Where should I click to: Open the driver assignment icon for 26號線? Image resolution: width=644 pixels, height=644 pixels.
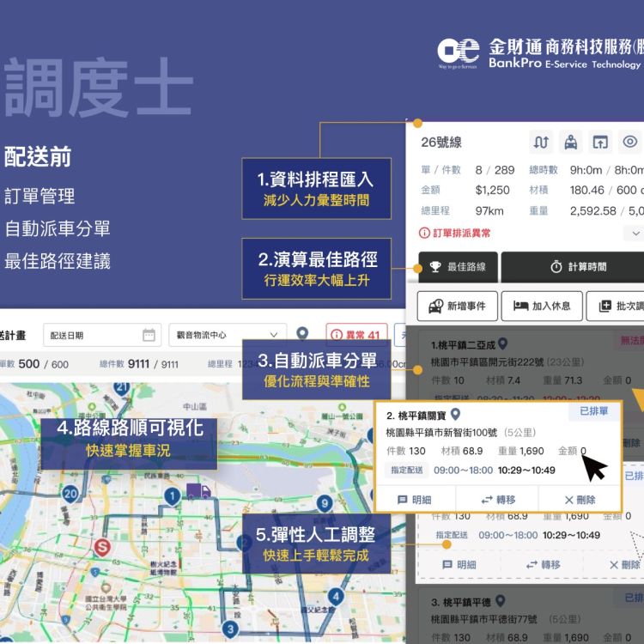point(570,142)
